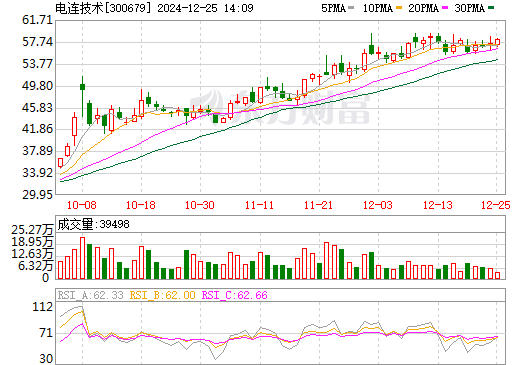Click the 12-03 date label

point(378,205)
